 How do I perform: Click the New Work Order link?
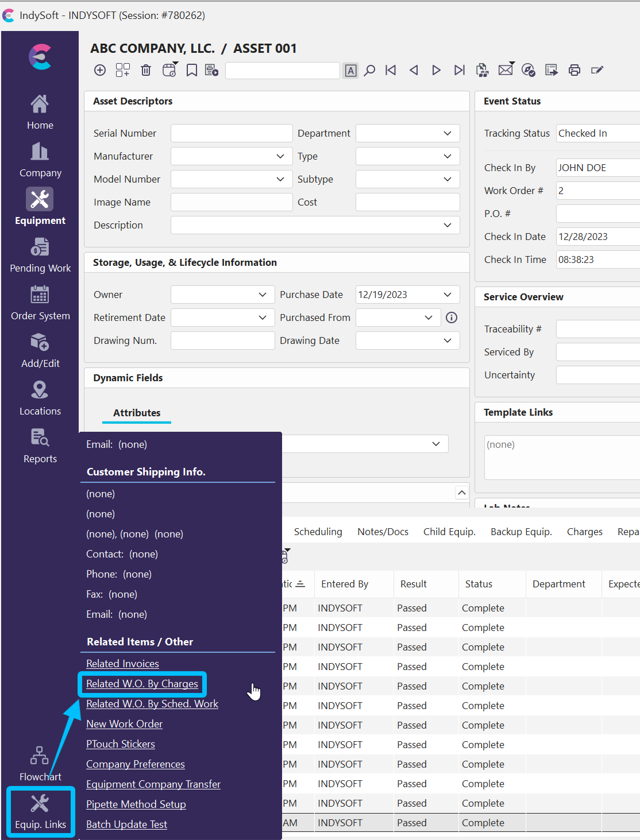[124, 724]
